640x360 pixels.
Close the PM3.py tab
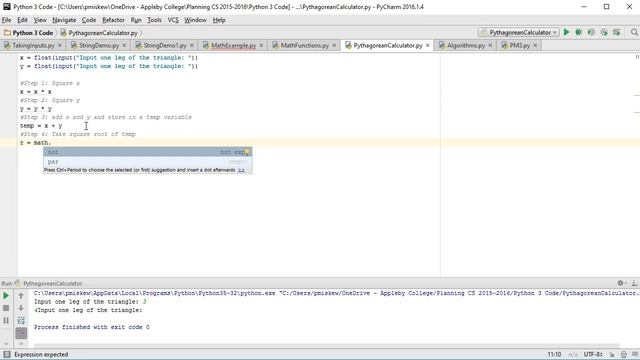click(535, 45)
